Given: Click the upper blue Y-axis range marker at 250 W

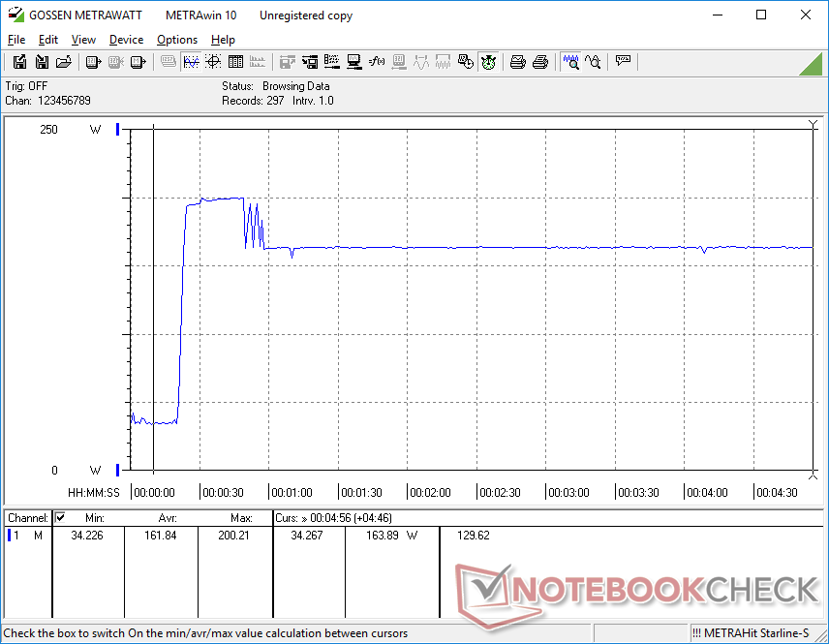Looking at the screenshot, I should coord(118,129).
